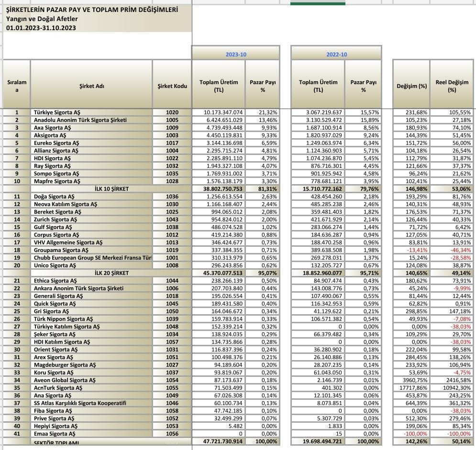This screenshot has width=476, height=450.
Task: Click the Sompo Sigorta AŞ cell
Action: (91, 174)
